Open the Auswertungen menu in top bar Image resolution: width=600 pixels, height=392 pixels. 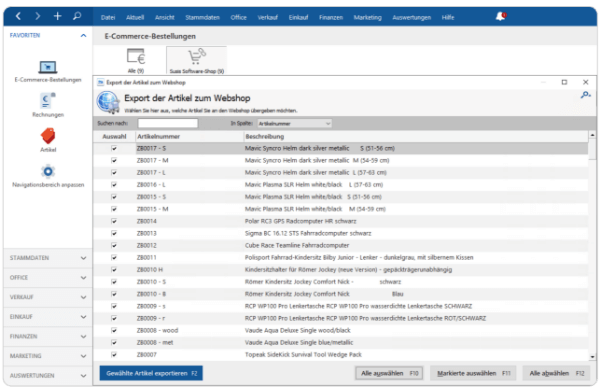pyautogui.click(x=412, y=17)
